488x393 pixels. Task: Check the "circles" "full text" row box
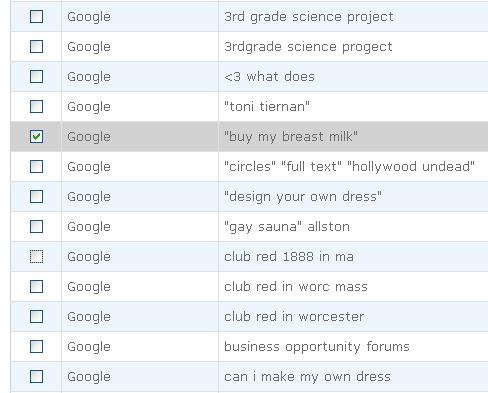[36, 166]
